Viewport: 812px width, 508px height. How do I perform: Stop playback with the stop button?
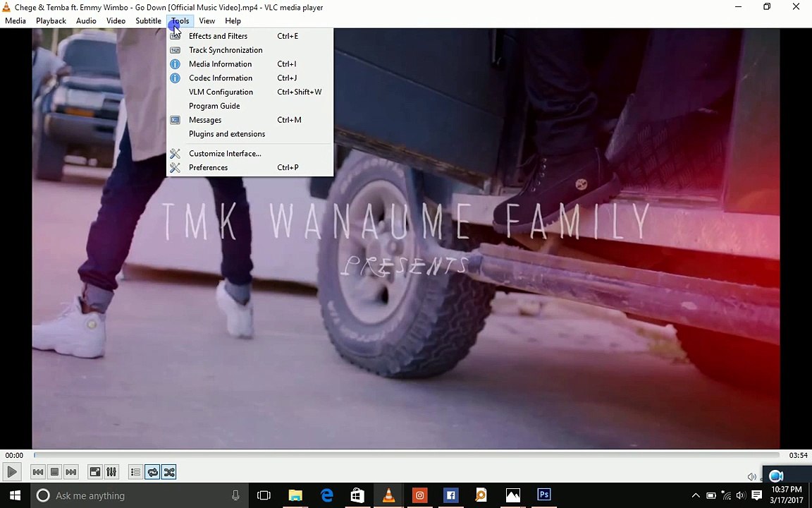pos(54,472)
